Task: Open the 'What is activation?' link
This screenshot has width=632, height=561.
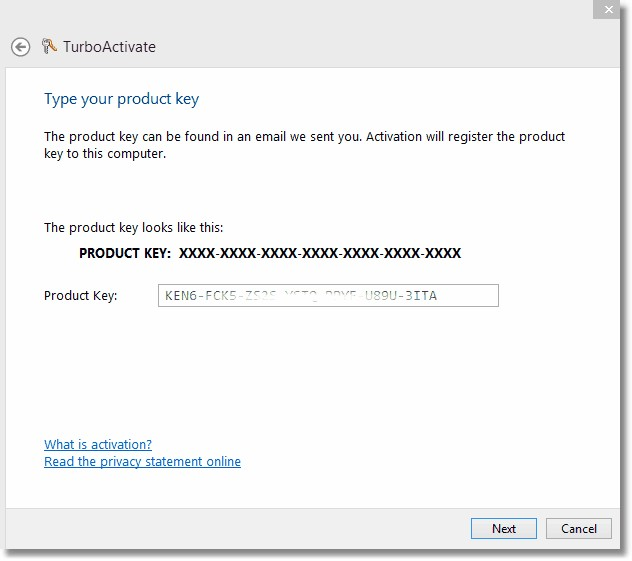Action: click(98, 445)
